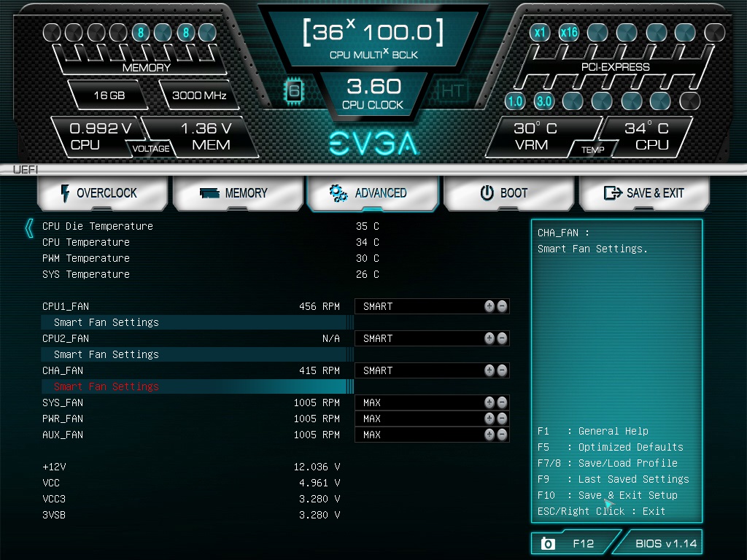Click the 3VSB row label
747x560 pixels.
(54, 515)
